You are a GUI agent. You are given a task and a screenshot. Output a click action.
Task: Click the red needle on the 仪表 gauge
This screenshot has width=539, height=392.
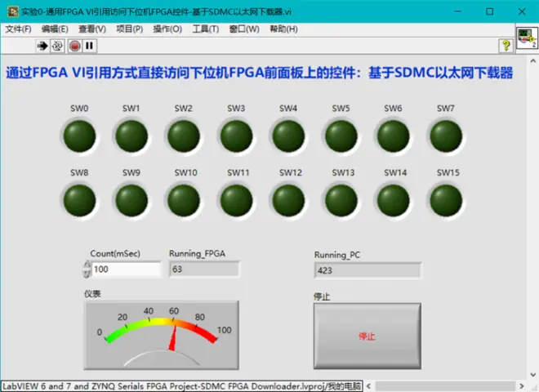[173, 338]
